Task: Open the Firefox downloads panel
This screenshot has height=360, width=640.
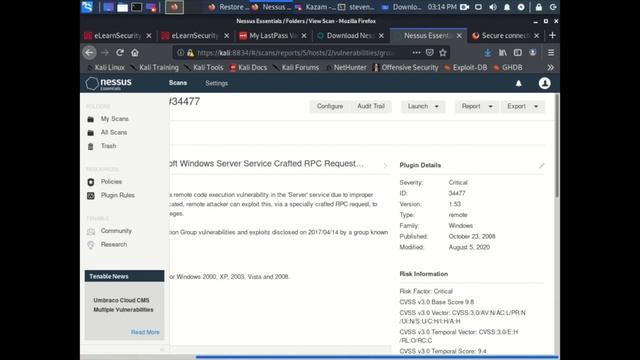Action: click(x=487, y=53)
